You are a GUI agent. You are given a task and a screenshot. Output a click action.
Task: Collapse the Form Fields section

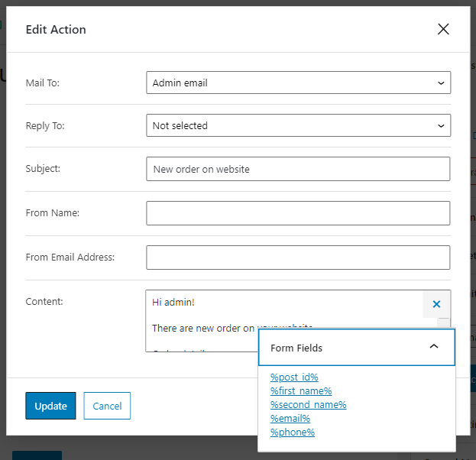click(357, 348)
